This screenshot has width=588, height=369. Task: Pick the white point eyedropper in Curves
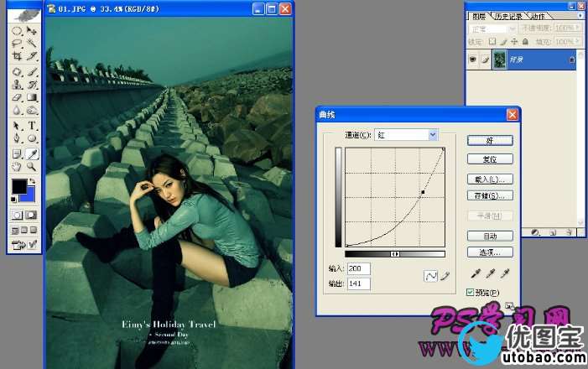(x=505, y=273)
